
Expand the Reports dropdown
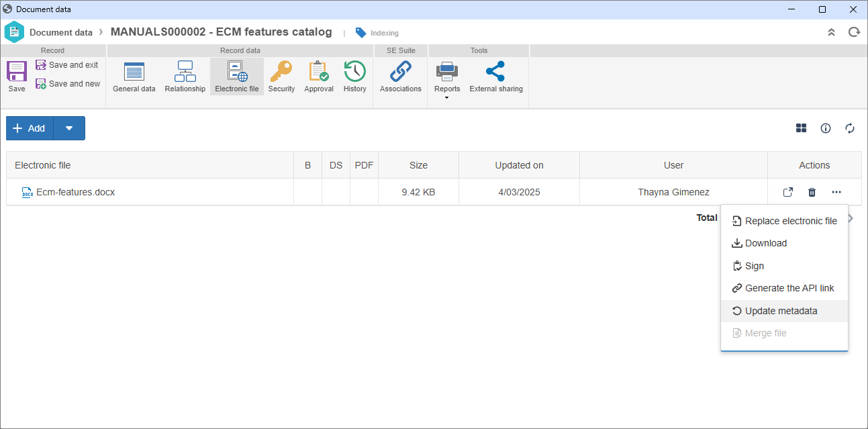(x=447, y=98)
